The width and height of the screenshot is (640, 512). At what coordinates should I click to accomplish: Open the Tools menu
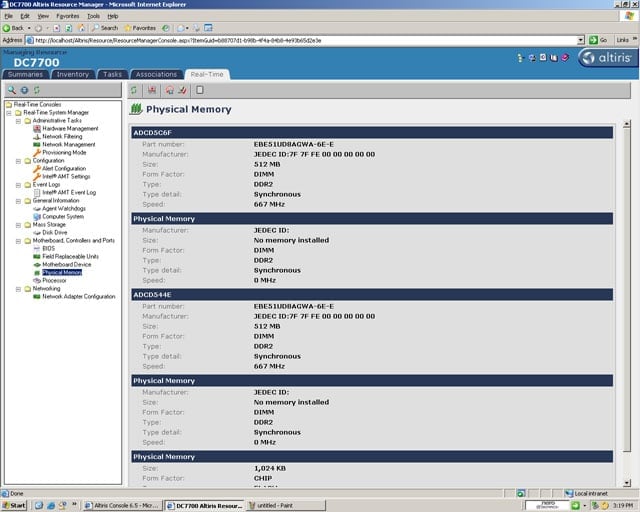93,16
